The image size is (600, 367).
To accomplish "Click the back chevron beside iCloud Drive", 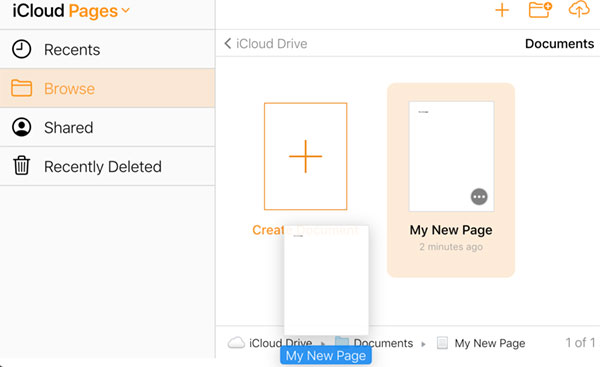I will click(228, 43).
